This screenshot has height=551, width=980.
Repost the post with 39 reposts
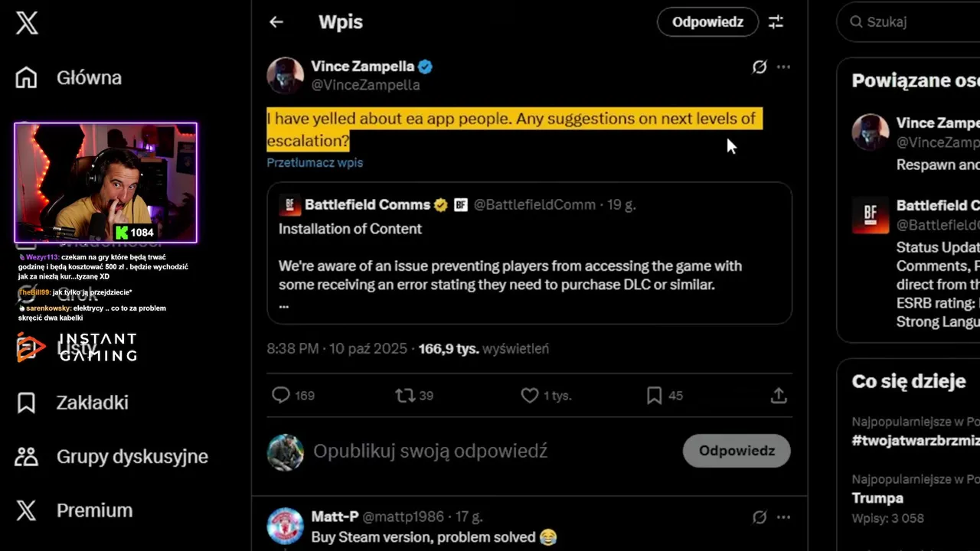tap(404, 395)
